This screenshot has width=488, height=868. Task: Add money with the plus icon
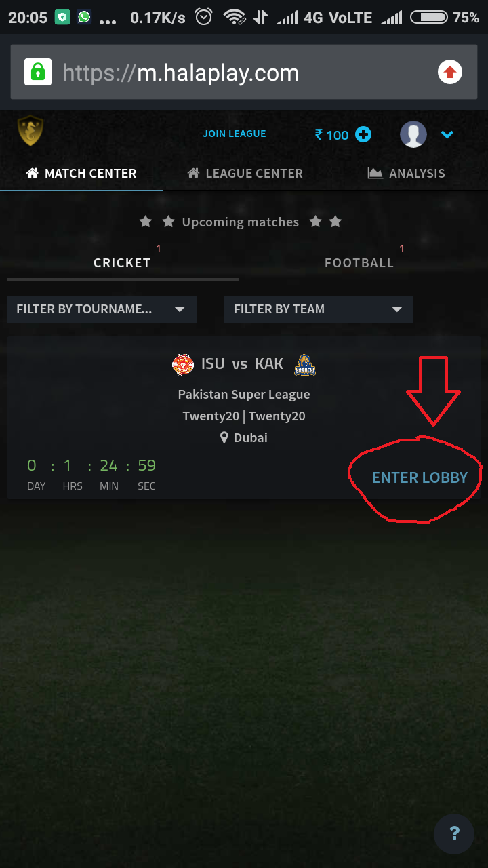pyautogui.click(x=363, y=134)
